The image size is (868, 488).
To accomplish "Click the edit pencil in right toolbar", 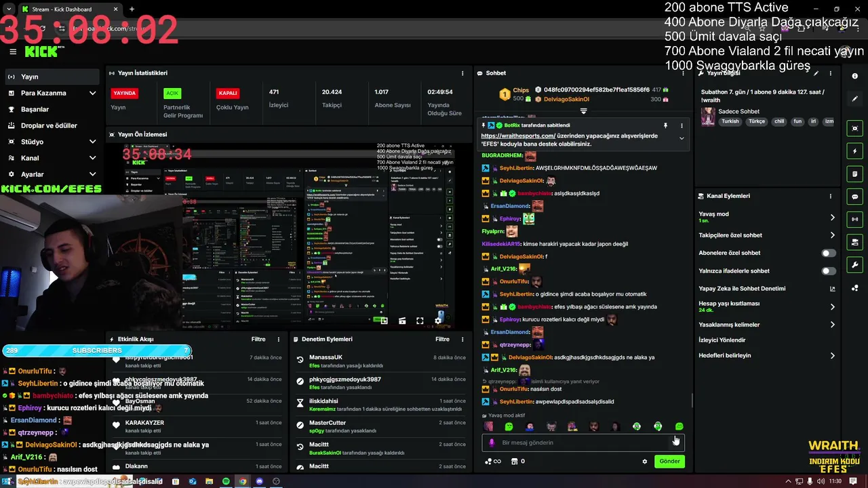I will point(855,99).
